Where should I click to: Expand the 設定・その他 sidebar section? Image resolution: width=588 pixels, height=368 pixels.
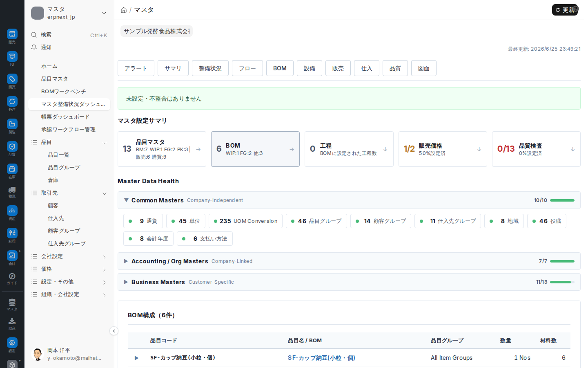point(105,282)
